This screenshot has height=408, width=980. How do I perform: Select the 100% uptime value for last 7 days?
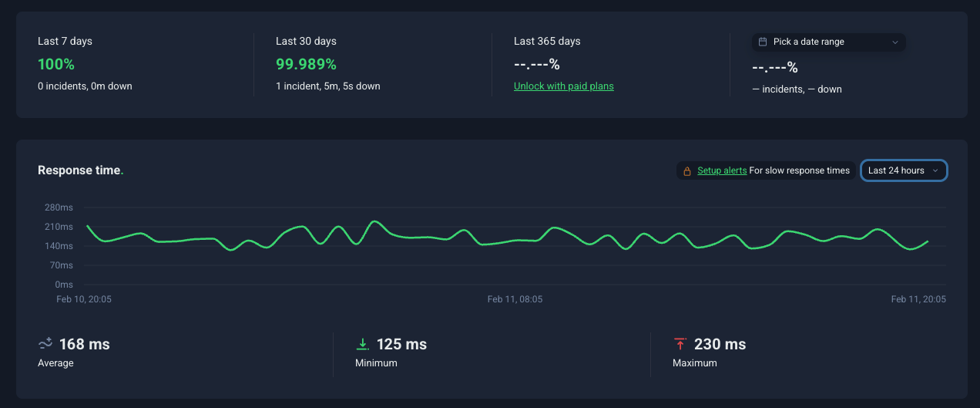click(x=56, y=64)
